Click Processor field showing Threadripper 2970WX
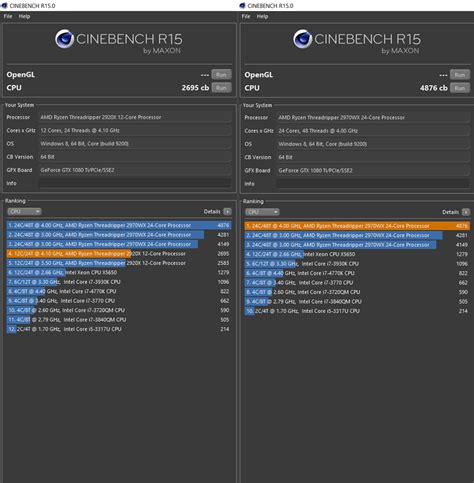The width and height of the screenshot is (474, 483). coord(373,118)
